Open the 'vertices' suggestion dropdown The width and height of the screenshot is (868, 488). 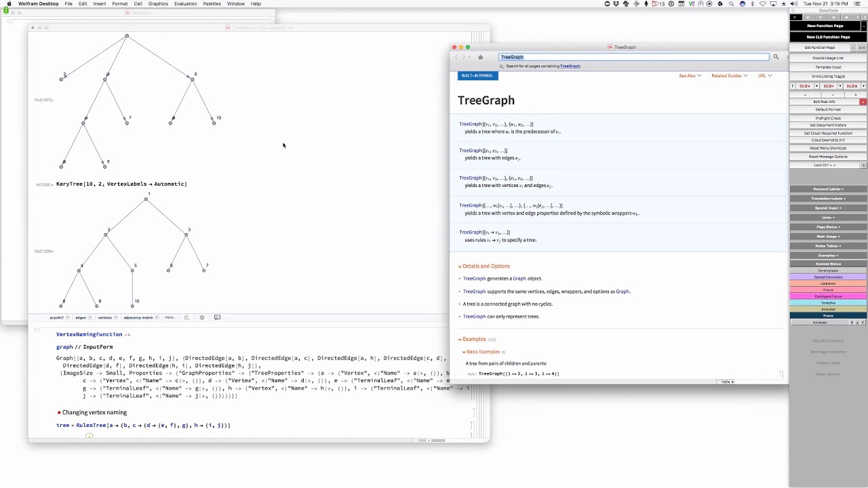pos(115,317)
